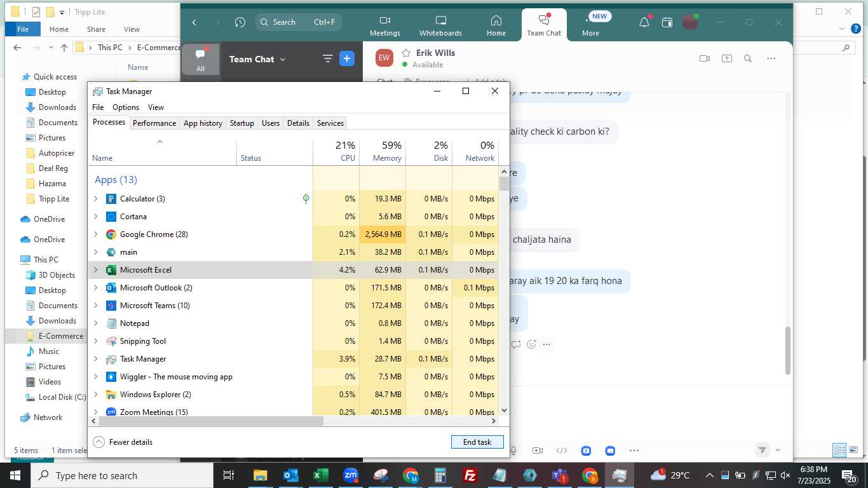Open Snipping Tool from the taskbar
This screenshot has width=868, height=488.
(x=381, y=475)
